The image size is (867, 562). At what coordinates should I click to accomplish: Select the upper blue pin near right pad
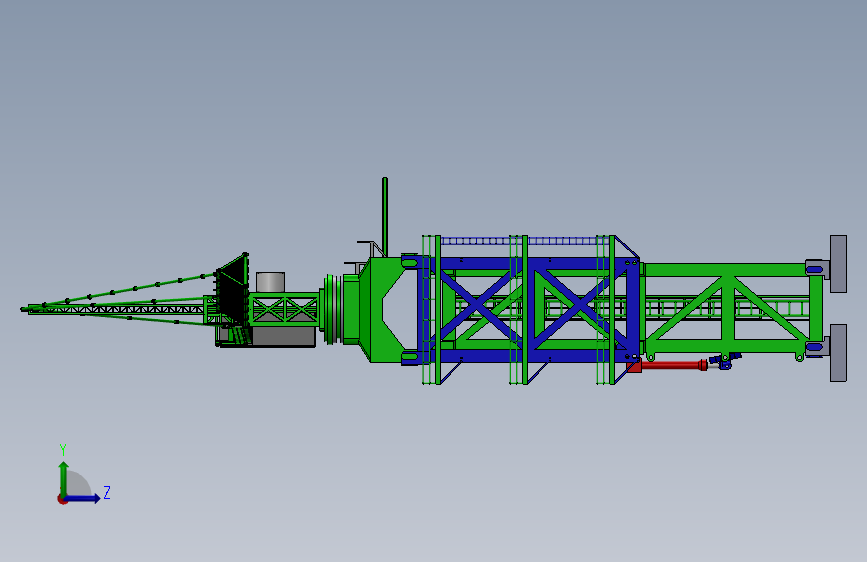816,269
